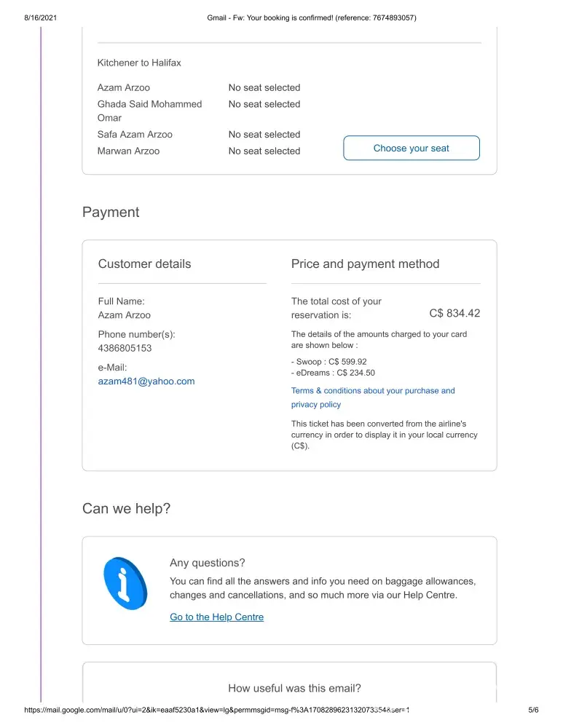Click the mail.google.com URL in the footer

pyautogui.click(x=217, y=710)
